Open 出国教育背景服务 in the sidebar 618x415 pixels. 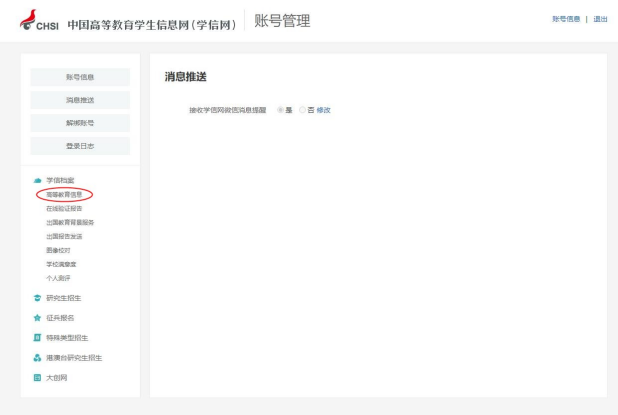[70, 223]
